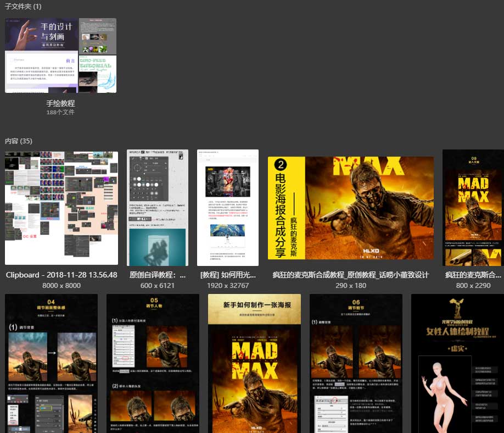Image resolution: width=504 pixels, height=433 pixels.
Task: Select the 04 调节画面整体感 tutorial thumbnail
Action: pyautogui.click(x=51, y=364)
